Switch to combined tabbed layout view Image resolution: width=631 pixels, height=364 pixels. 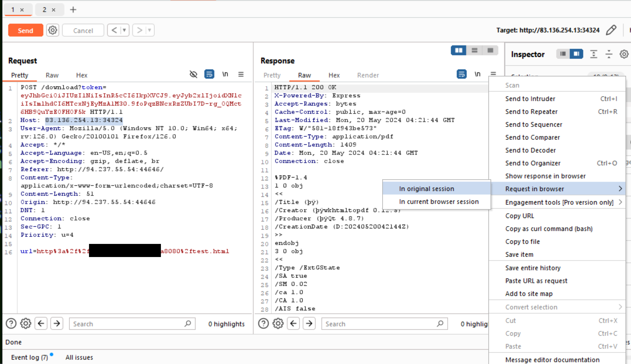click(x=490, y=51)
